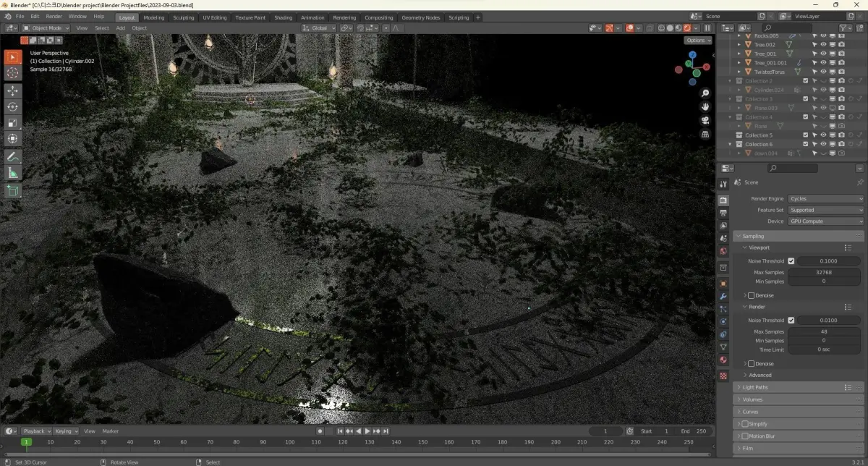Open the timeline Playback popover
868x466 pixels.
pyautogui.click(x=35, y=431)
